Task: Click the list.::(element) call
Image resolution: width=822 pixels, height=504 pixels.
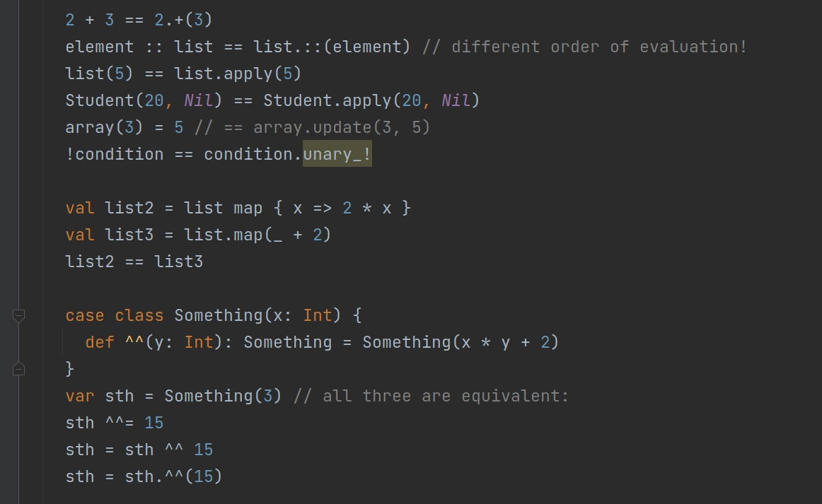Action: (x=332, y=47)
